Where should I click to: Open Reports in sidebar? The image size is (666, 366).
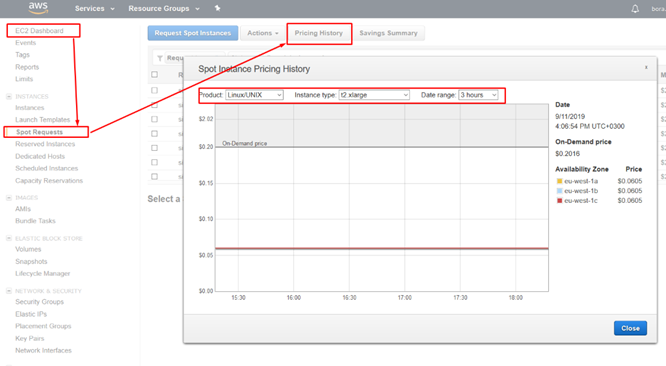pyautogui.click(x=27, y=67)
